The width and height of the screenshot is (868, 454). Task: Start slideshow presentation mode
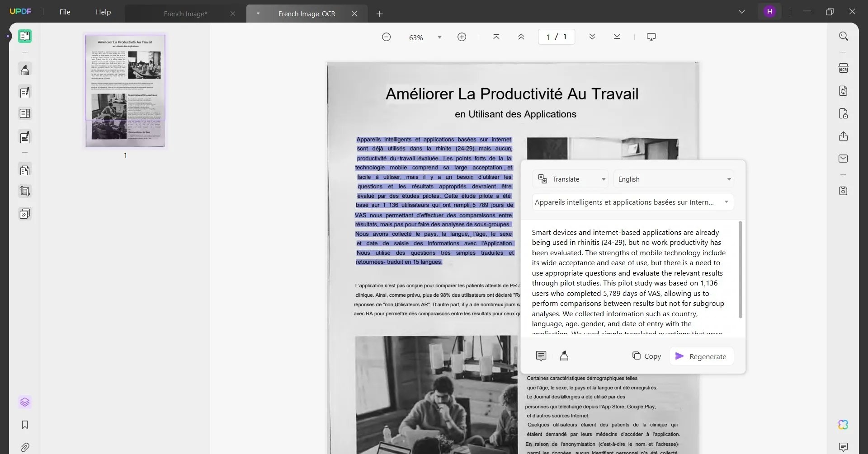click(651, 37)
